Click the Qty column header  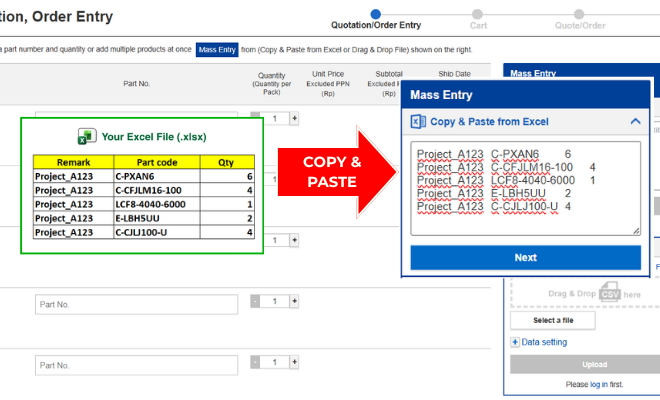click(x=227, y=162)
